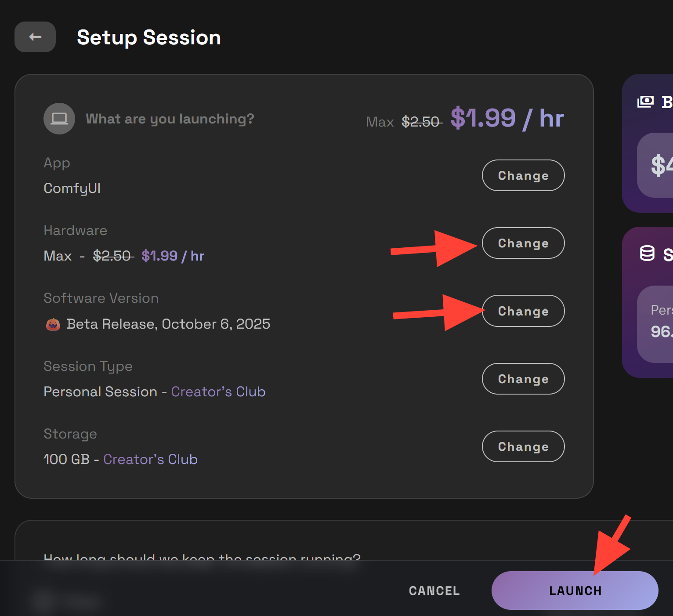Click the back arrow icon near Setup Session
673x616 pixels.
[x=35, y=37]
